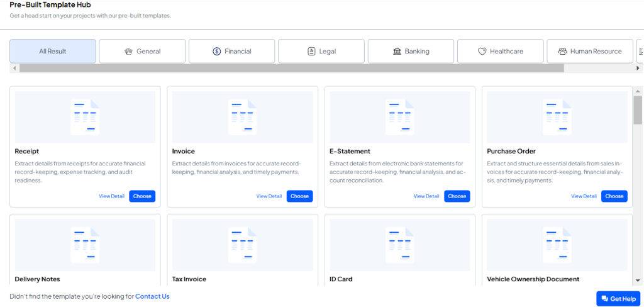This screenshot has height=307, width=644.
Task: Click the horizontal category scrollbar right arrow
Action: click(638, 68)
